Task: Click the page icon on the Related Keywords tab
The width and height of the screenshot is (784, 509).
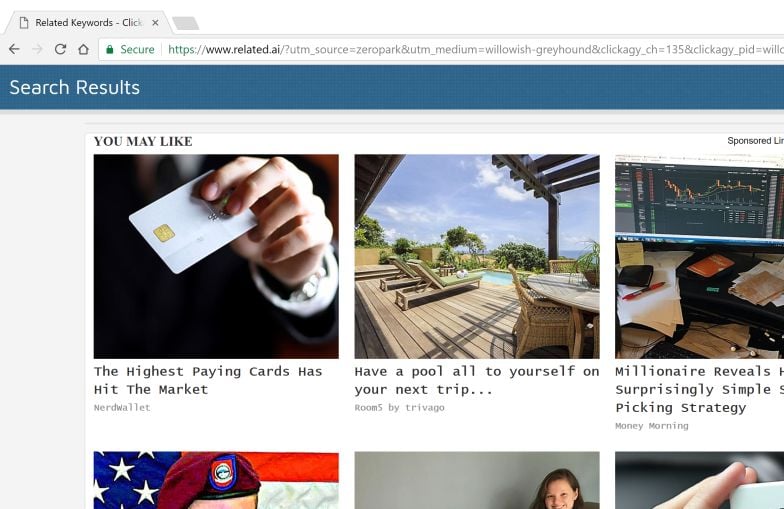Action: tap(24, 22)
